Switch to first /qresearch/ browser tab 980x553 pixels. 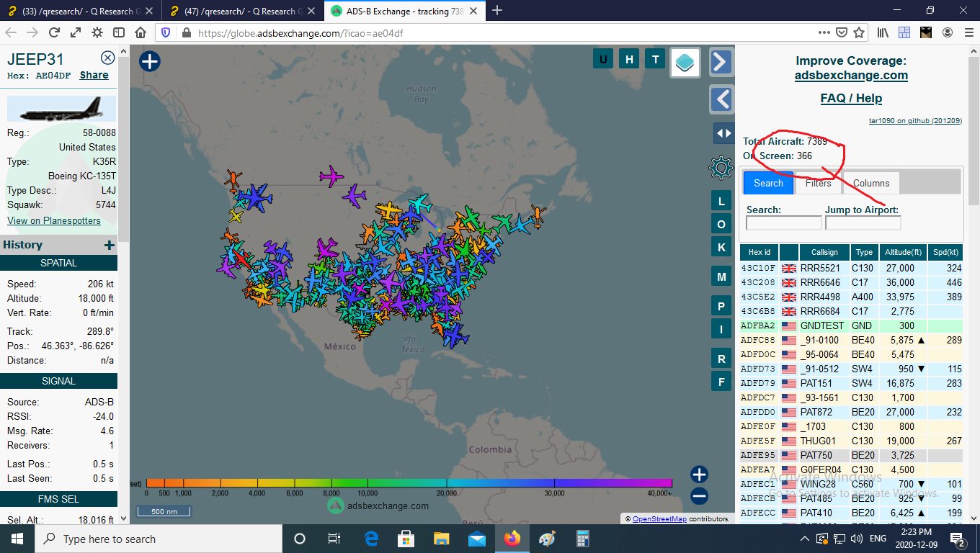80,11
